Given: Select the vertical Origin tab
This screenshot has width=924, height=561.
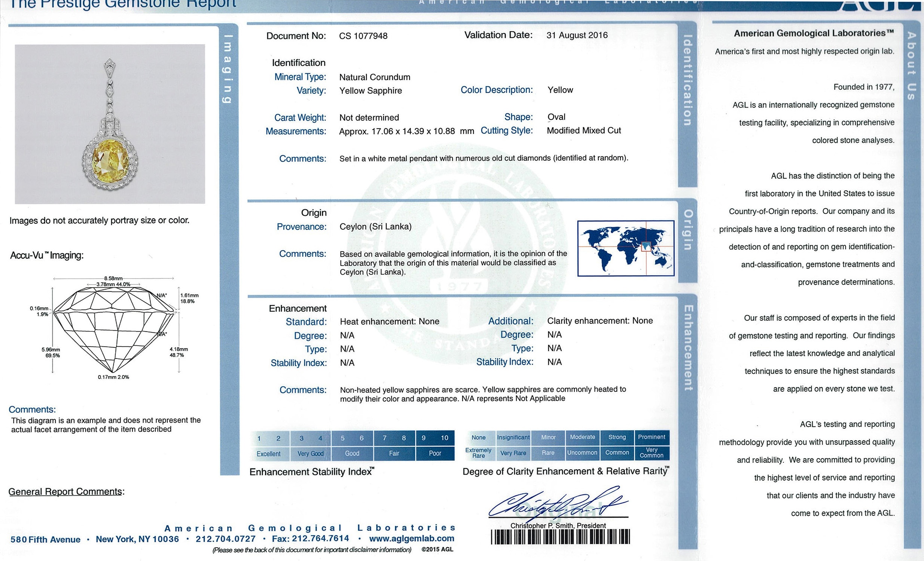Looking at the screenshot, I should coord(687,230).
